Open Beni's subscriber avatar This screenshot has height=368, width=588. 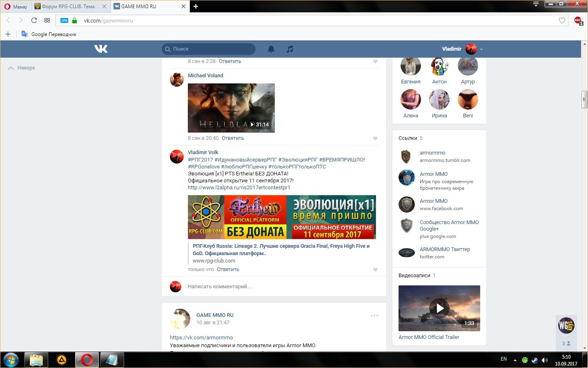(x=468, y=99)
